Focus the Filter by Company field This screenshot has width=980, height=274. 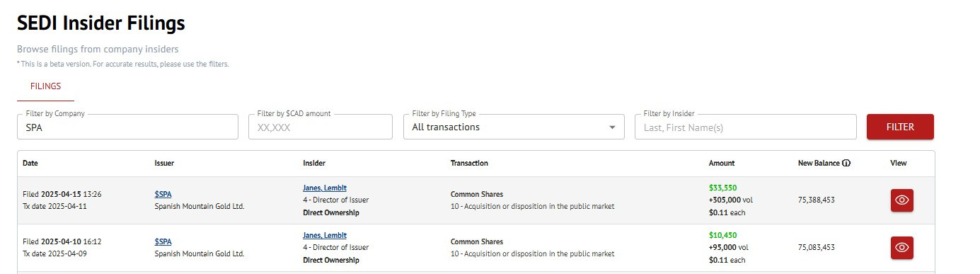click(x=127, y=127)
